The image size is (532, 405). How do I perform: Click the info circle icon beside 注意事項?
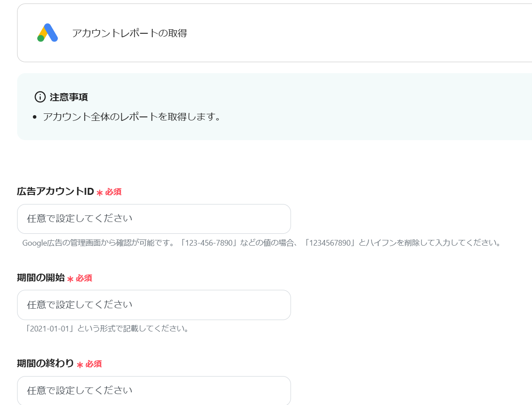tap(40, 97)
